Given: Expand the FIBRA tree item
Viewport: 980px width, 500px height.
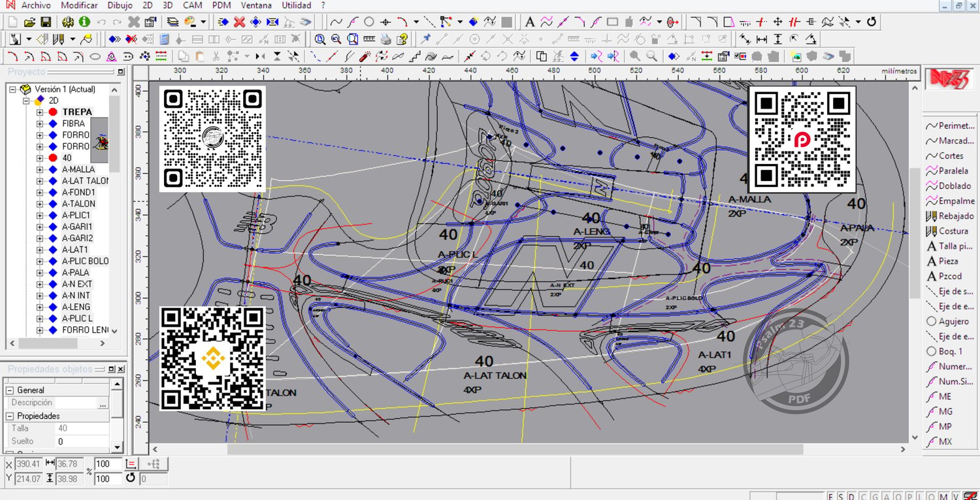Looking at the screenshot, I should coord(40,124).
